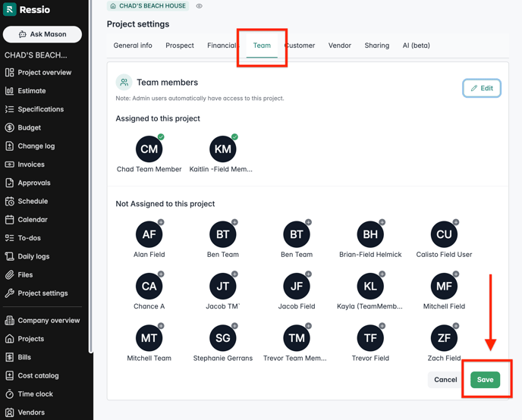
Task: Go to Invoices in sidebar
Action: (x=30, y=165)
